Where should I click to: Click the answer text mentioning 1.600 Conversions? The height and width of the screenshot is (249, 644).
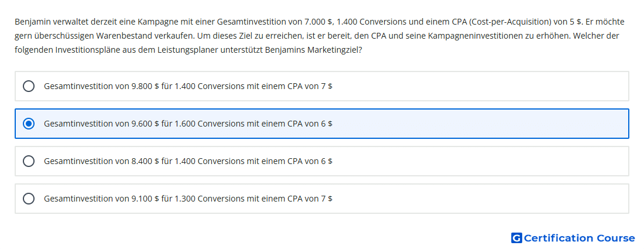tap(188, 124)
